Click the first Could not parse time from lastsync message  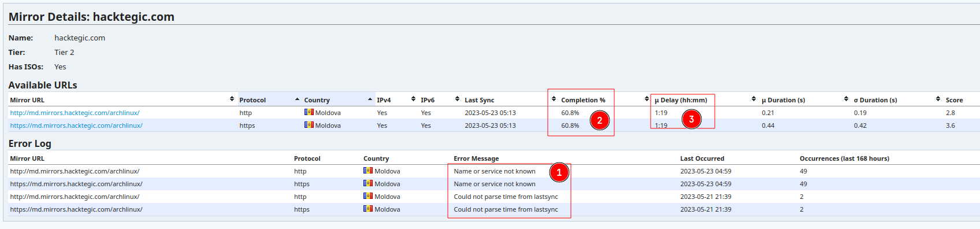[x=506, y=197]
